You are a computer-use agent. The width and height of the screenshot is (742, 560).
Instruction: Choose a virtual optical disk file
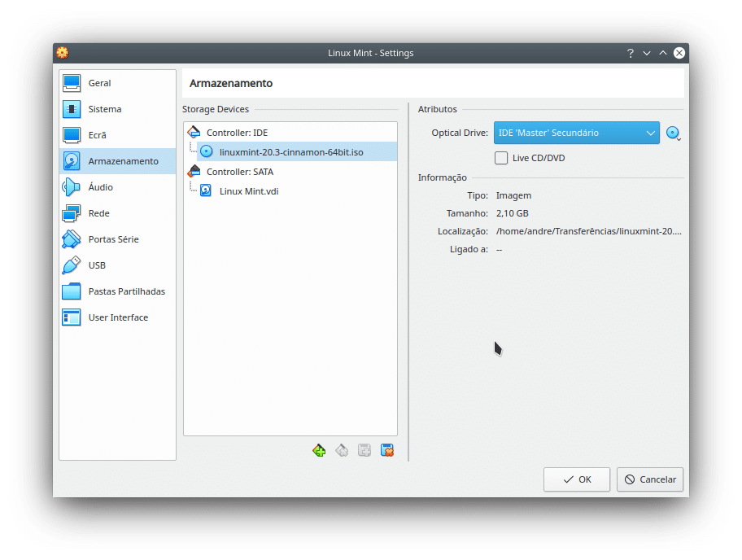click(674, 133)
